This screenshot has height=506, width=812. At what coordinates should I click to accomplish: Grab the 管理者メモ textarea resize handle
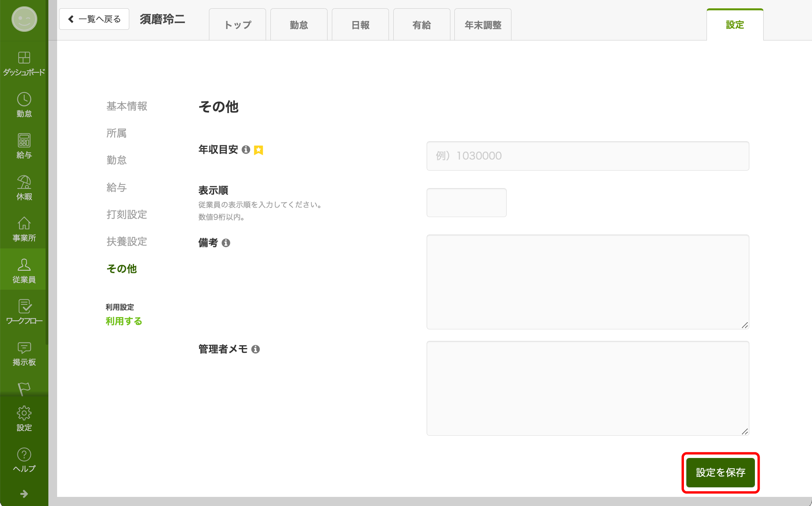745,431
